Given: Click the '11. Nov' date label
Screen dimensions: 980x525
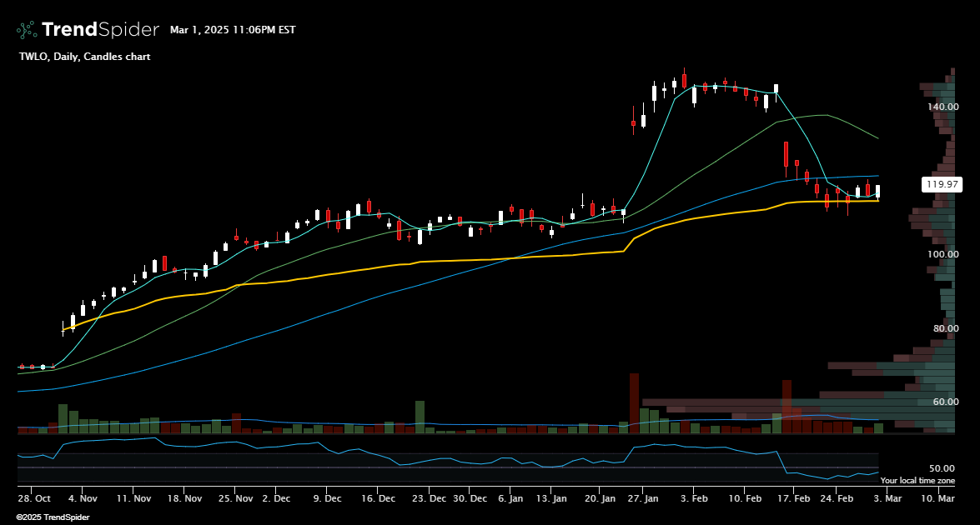Looking at the screenshot, I should [133, 498].
